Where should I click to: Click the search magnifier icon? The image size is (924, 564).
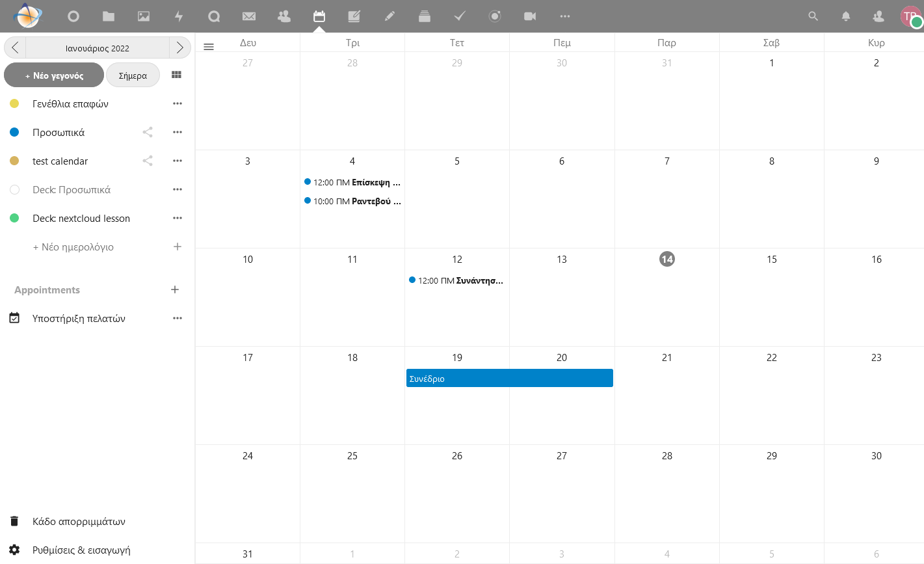point(813,16)
